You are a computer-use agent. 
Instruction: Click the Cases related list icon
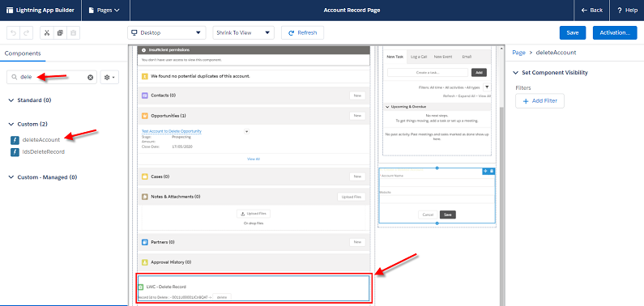click(144, 176)
